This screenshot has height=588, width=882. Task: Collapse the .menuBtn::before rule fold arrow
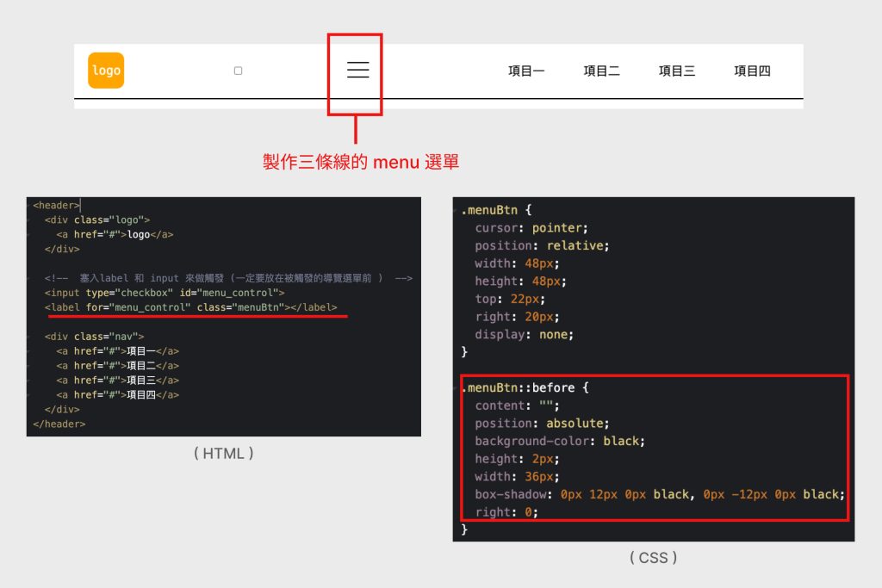point(457,388)
